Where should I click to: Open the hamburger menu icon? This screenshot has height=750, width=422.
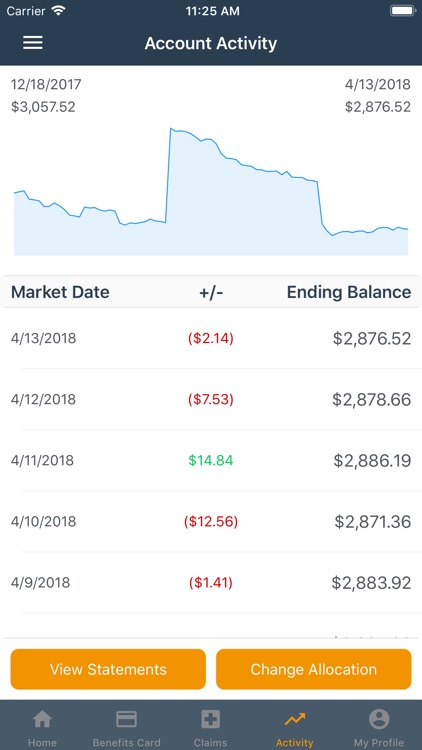pos(33,43)
